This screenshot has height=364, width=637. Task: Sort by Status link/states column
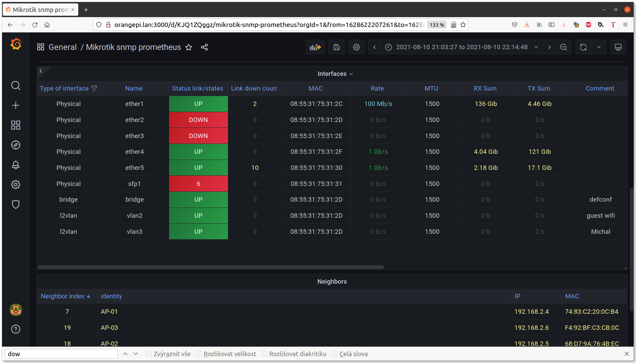coord(198,89)
